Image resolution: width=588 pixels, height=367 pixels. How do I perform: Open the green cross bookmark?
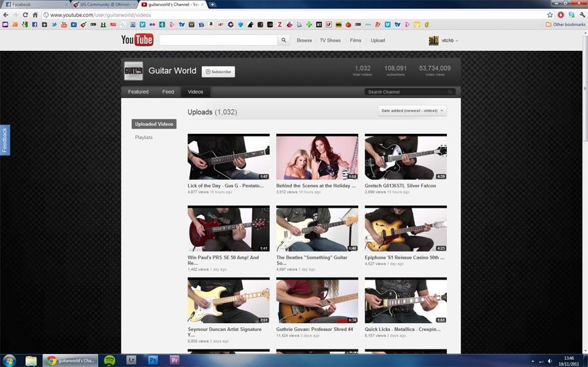tap(309, 25)
